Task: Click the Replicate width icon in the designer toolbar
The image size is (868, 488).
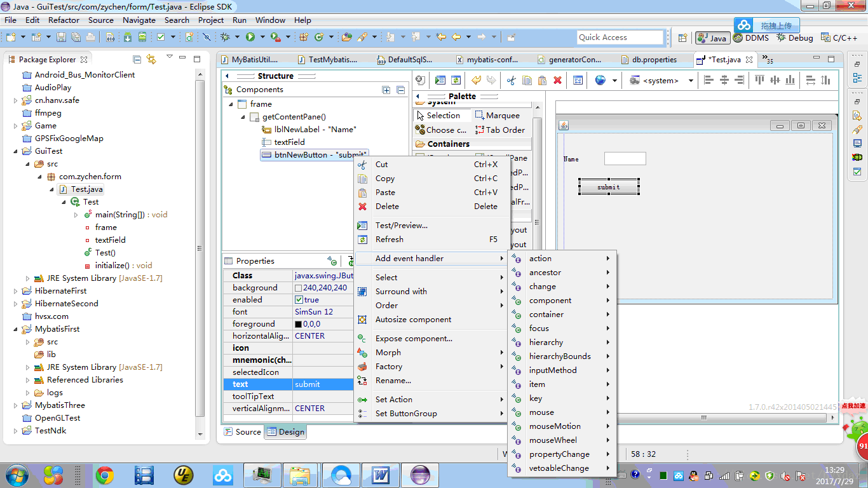Action: coord(811,81)
